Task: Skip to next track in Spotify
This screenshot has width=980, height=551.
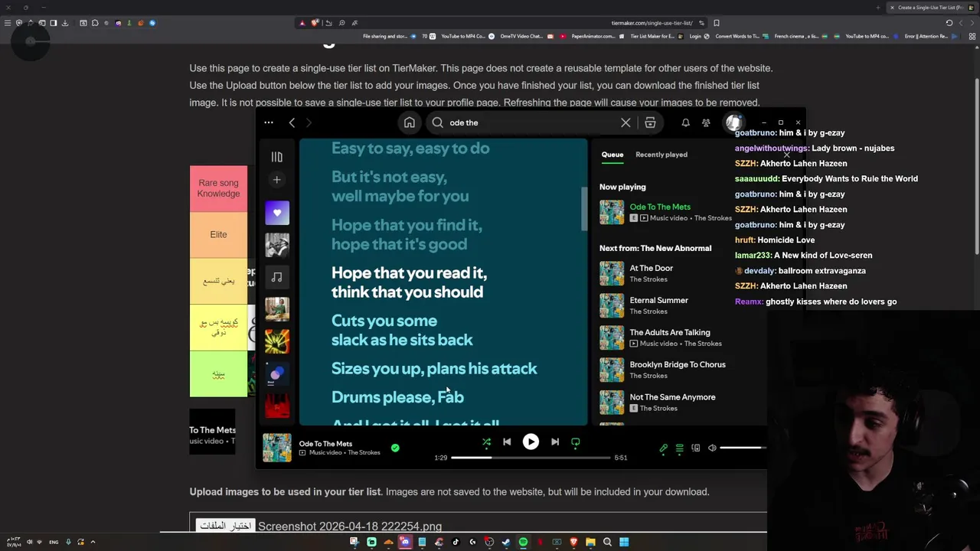Action: point(555,442)
